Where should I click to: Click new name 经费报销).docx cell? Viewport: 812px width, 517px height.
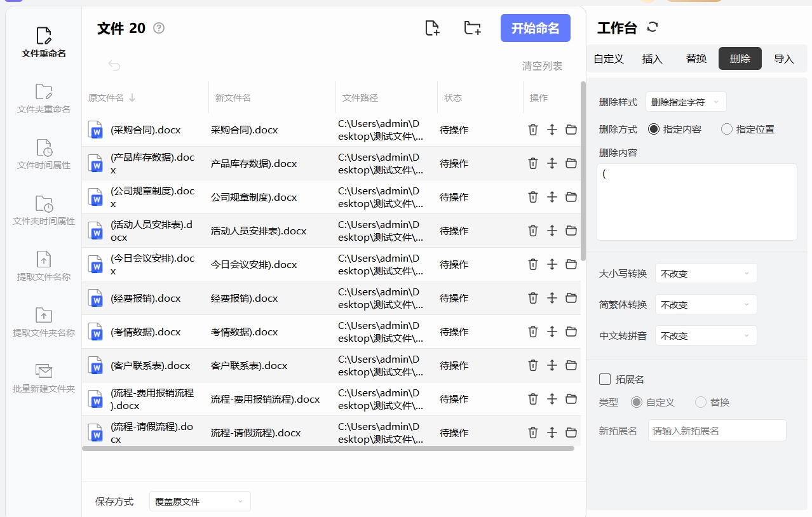pos(245,298)
